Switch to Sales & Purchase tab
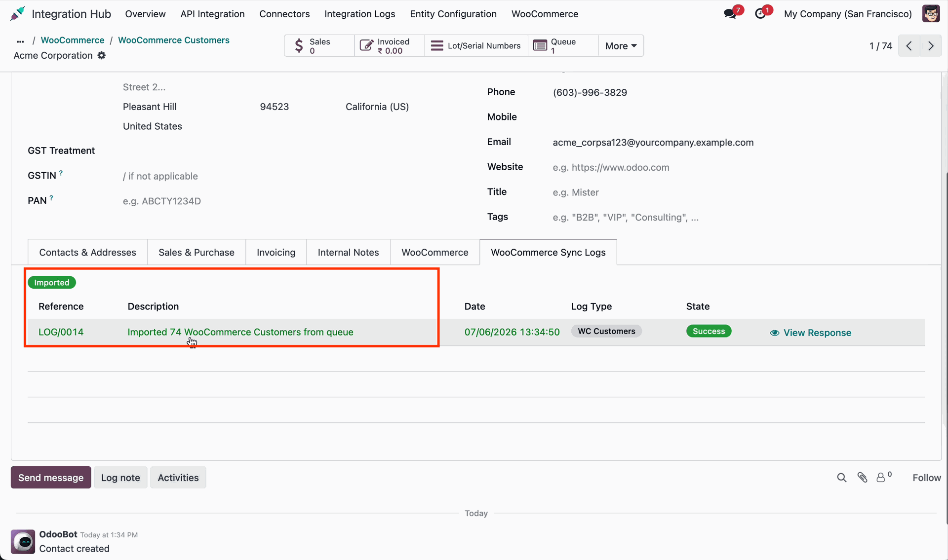The height and width of the screenshot is (560, 948). click(x=197, y=252)
